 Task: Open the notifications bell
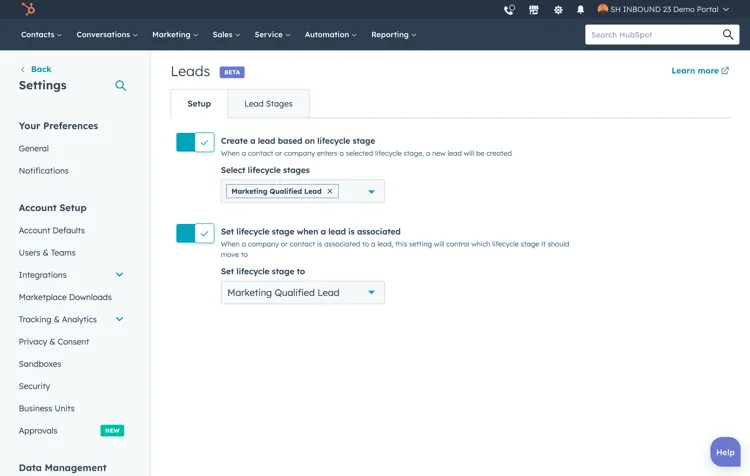[581, 10]
